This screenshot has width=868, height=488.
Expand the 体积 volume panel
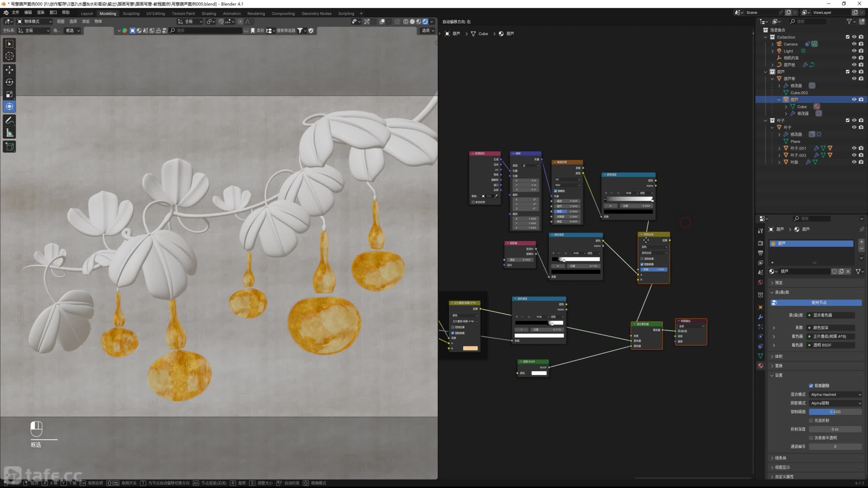[778, 357]
